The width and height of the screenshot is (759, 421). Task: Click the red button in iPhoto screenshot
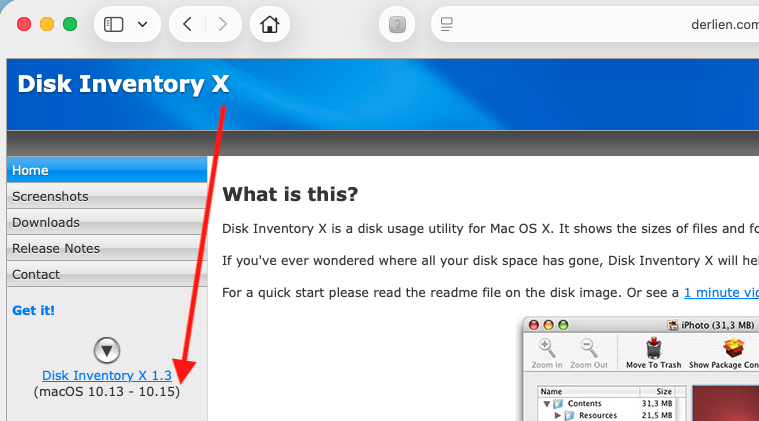coord(534,325)
